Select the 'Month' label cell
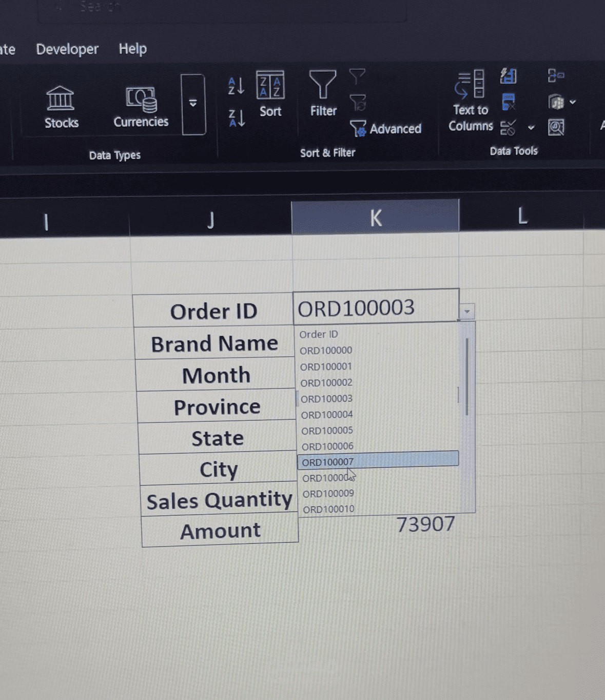Viewport: 605px width, 700px height. [216, 375]
